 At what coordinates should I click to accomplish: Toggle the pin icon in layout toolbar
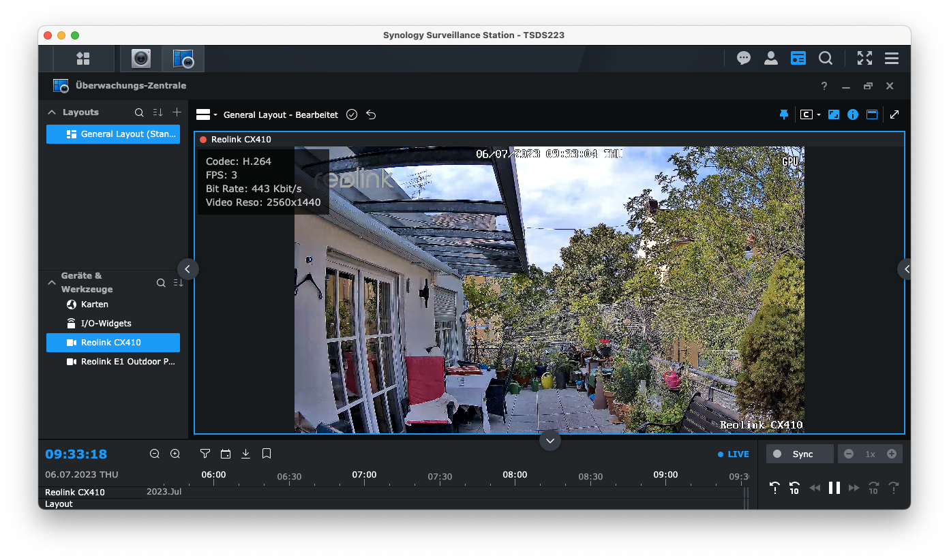tap(784, 114)
